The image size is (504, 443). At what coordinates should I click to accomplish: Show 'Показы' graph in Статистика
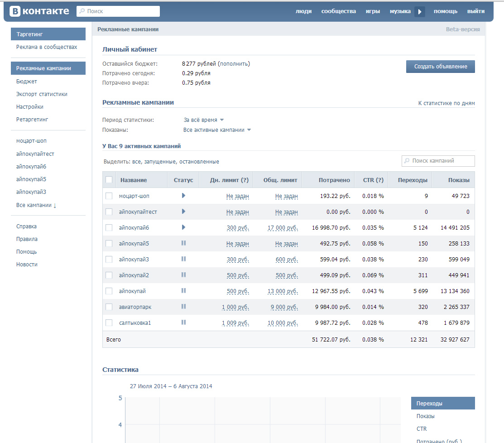click(425, 416)
